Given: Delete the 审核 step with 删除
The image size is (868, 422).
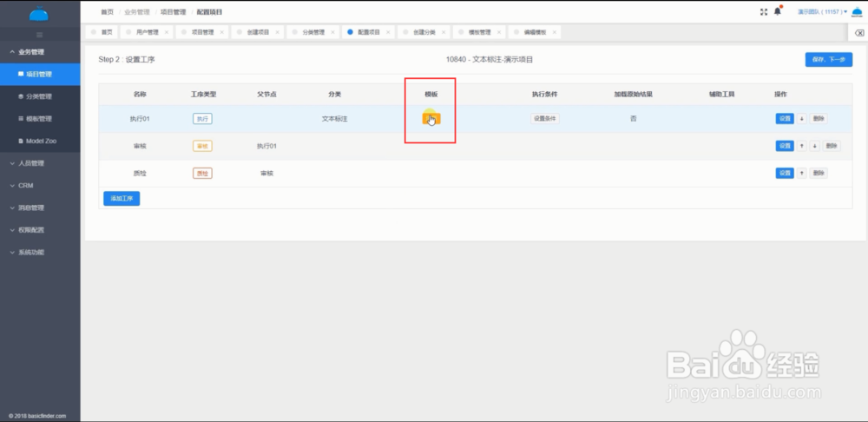Looking at the screenshot, I should [832, 146].
